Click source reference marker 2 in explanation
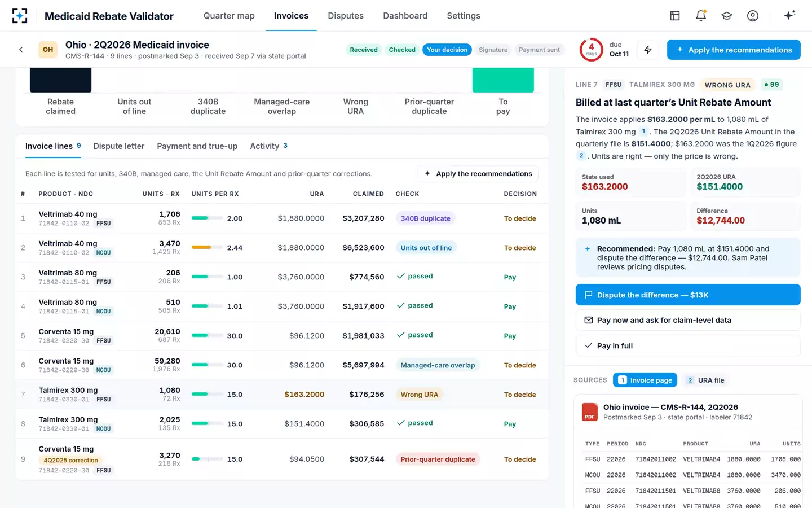 click(x=581, y=156)
